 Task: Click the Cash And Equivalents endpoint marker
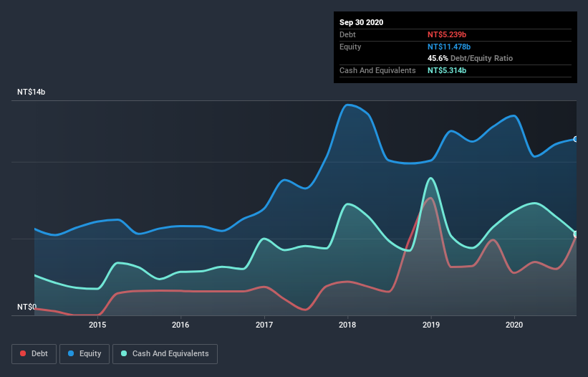coord(576,234)
